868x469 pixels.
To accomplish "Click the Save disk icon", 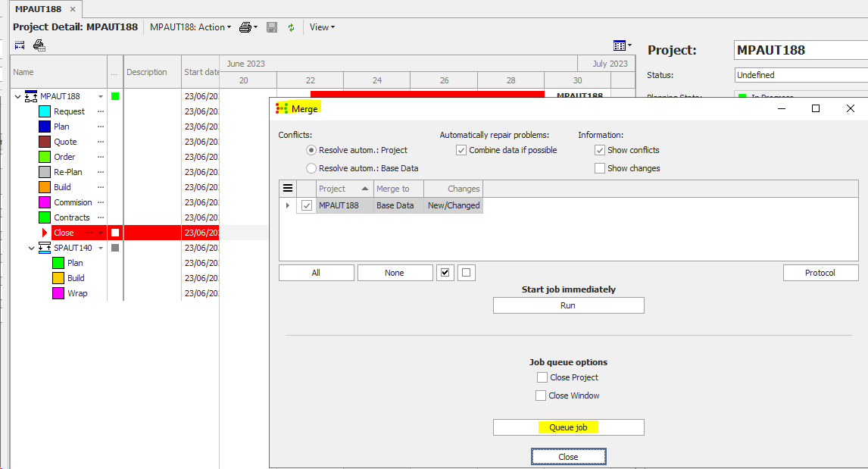I will tap(272, 27).
